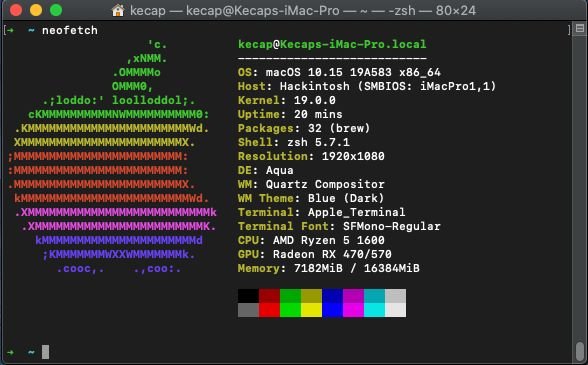
Task: Click the WM value 'Quartz Compositor'
Action: [x=325, y=184]
